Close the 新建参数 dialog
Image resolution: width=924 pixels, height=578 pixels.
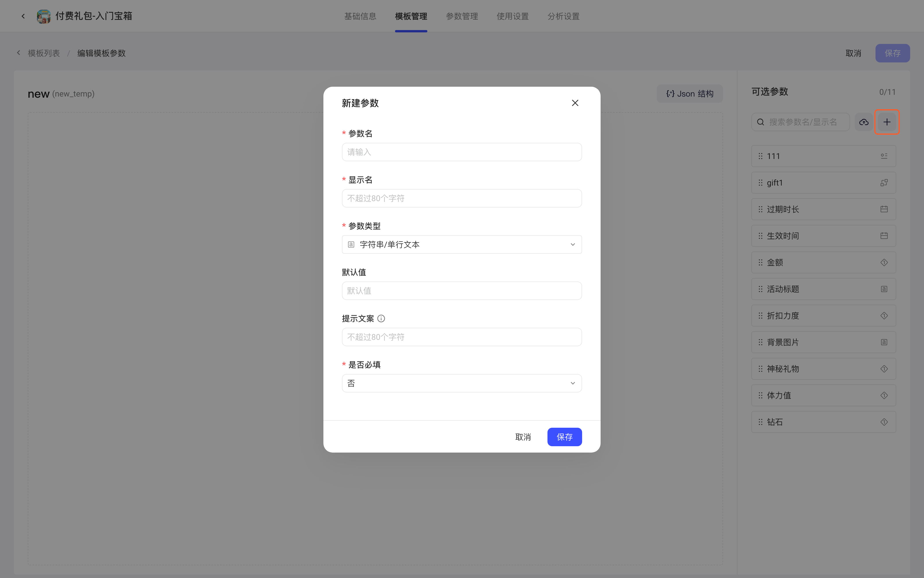pos(575,103)
